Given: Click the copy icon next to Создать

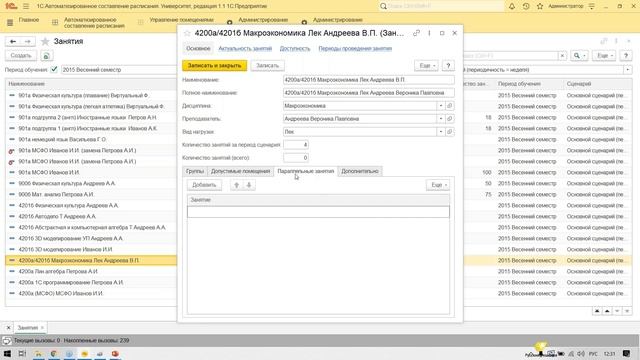Looking at the screenshot, I should [x=46, y=56].
